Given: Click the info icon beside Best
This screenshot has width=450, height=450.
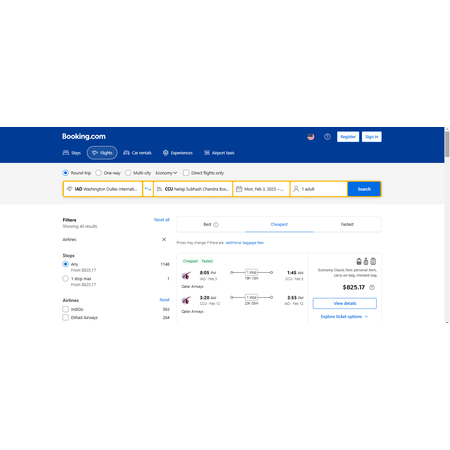Looking at the screenshot, I should click(216, 225).
